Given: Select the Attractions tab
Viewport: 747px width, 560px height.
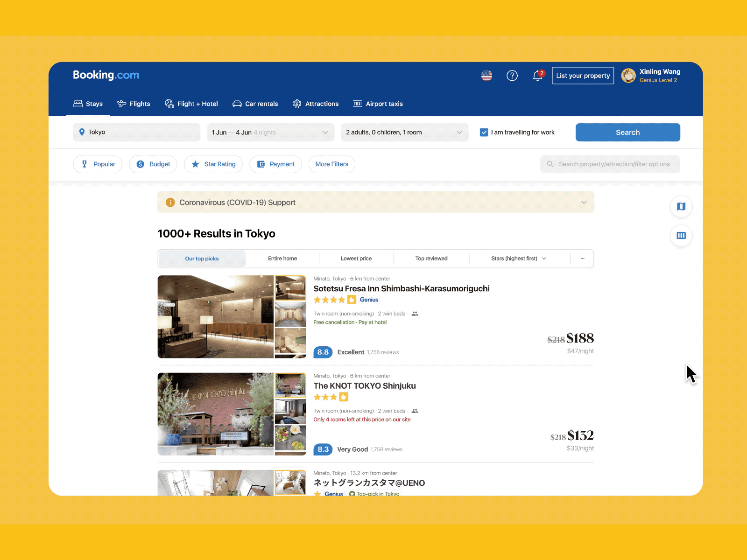Looking at the screenshot, I should (316, 104).
